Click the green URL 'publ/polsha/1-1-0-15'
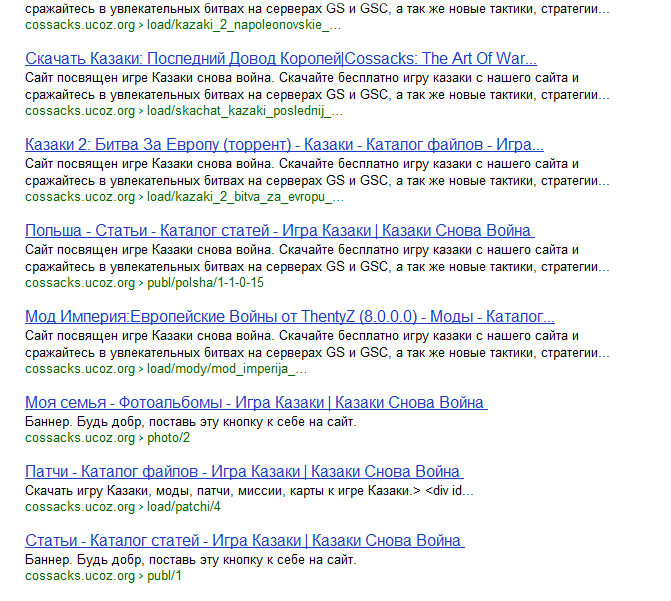 tap(158, 283)
